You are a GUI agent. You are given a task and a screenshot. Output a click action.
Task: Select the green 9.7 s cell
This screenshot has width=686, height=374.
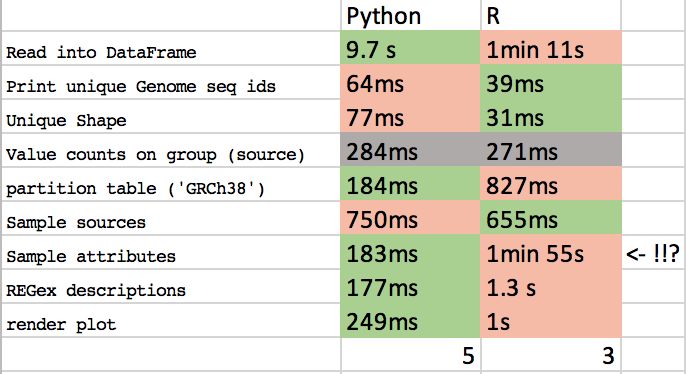410,48
